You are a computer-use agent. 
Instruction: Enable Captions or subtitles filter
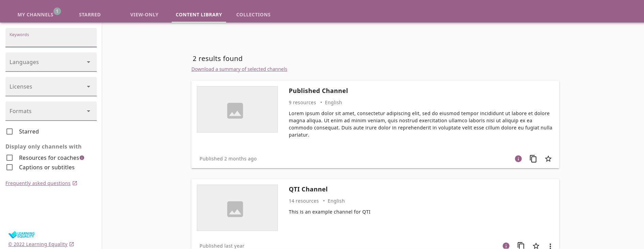point(10,167)
